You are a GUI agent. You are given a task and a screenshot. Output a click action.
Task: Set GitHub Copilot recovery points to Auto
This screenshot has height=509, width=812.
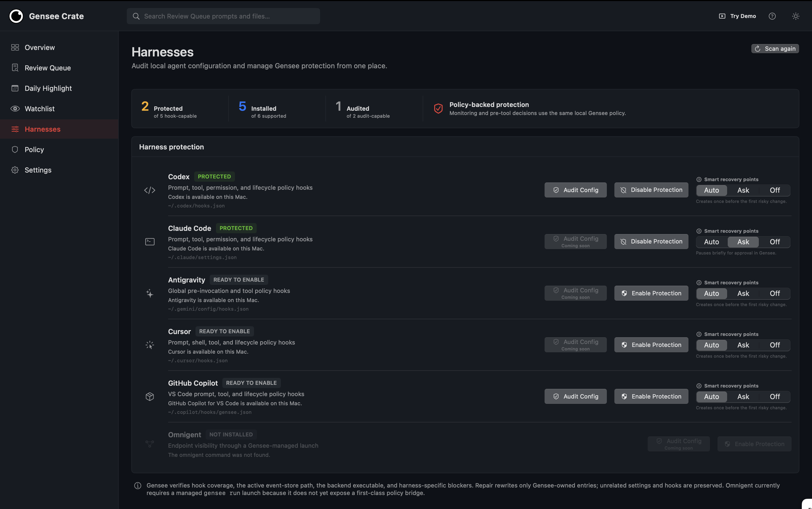click(711, 397)
